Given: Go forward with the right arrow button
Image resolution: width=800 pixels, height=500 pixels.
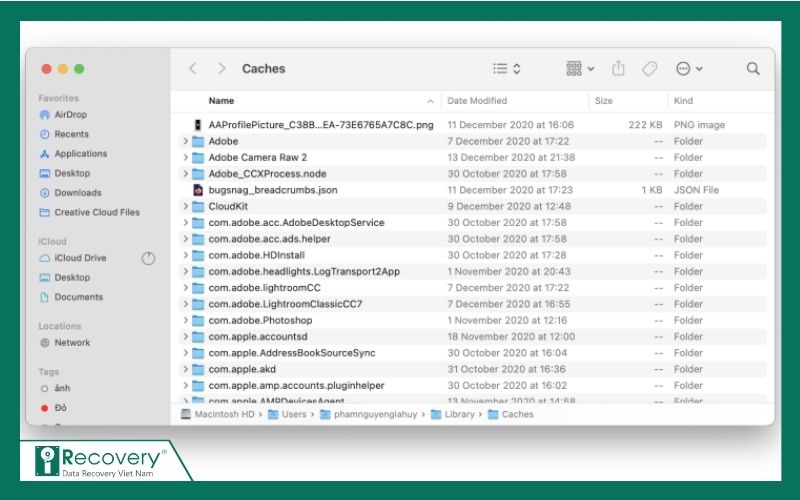Looking at the screenshot, I should pos(221,68).
